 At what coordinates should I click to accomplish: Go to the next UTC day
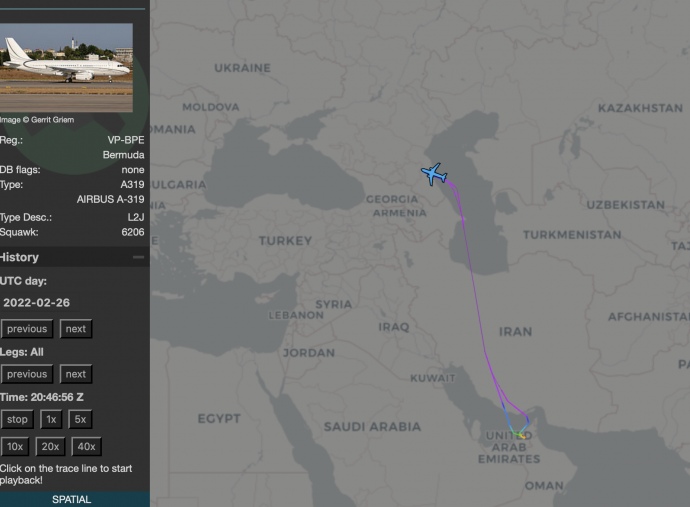coord(76,329)
